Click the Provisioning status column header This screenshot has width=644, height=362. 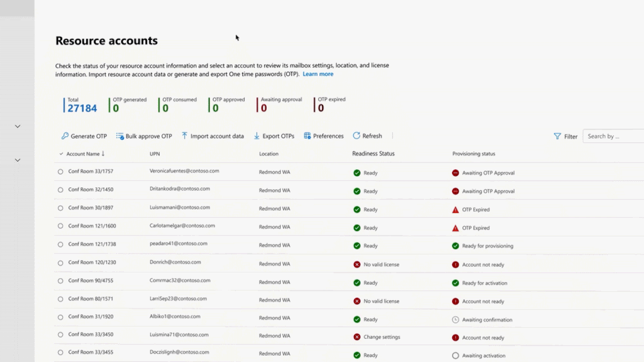click(474, 154)
